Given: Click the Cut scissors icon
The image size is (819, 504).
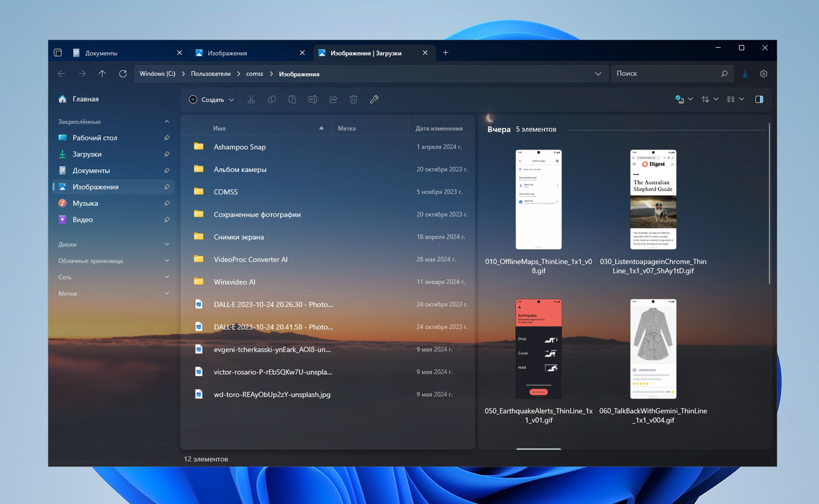Looking at the screenshot, I should click(x=251, y=99).
